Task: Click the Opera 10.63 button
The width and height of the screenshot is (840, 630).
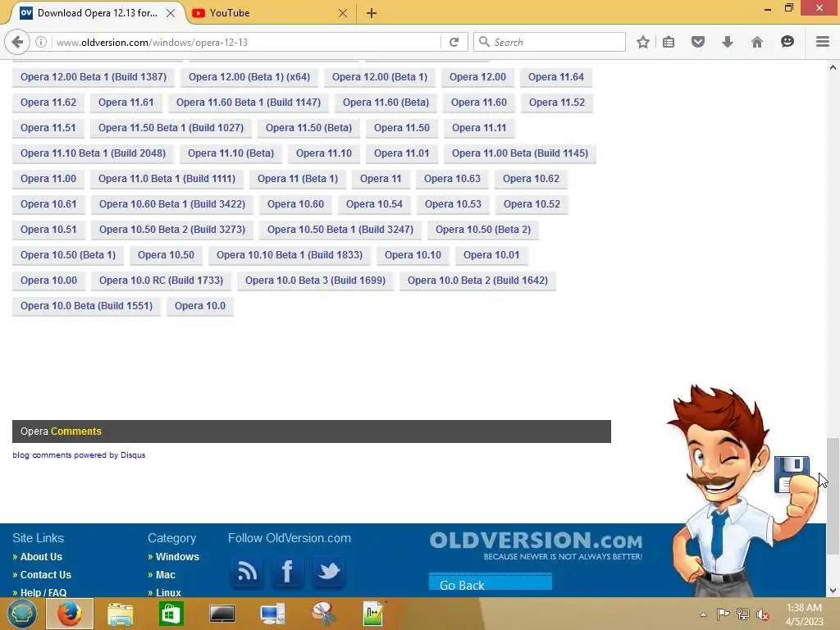Action: (x=453, y=179)
